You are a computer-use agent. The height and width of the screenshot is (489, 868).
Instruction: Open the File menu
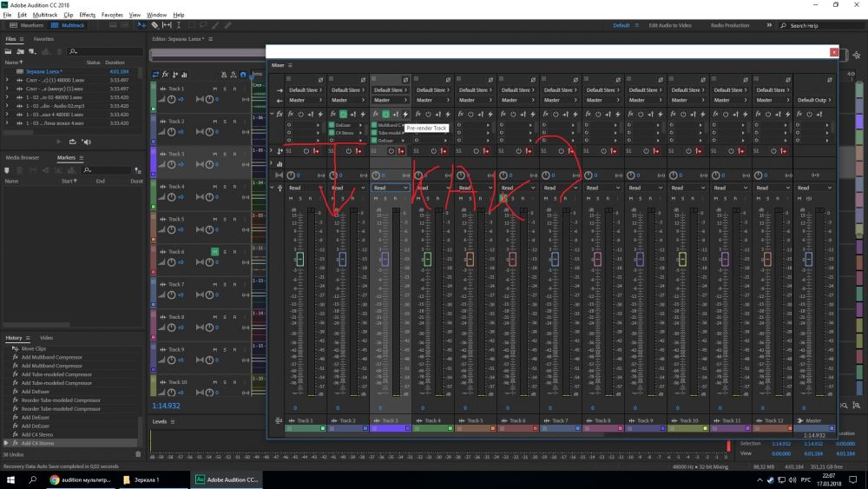7,15
